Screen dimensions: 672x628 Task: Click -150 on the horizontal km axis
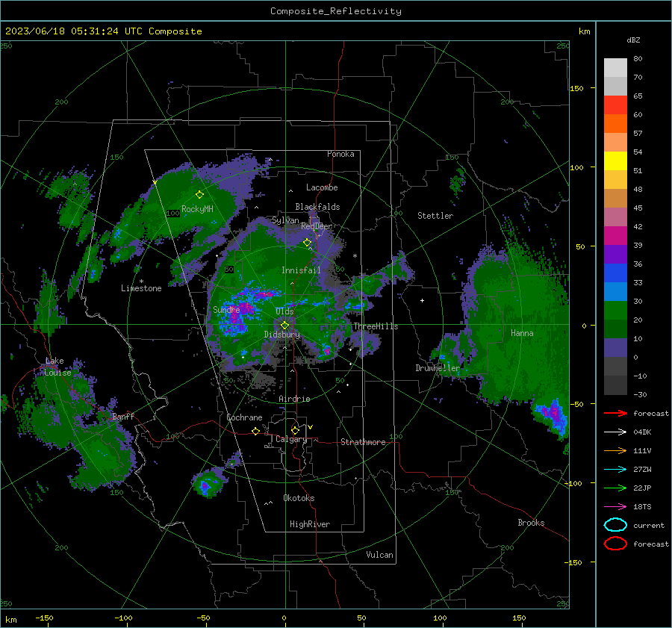point(44,618)
